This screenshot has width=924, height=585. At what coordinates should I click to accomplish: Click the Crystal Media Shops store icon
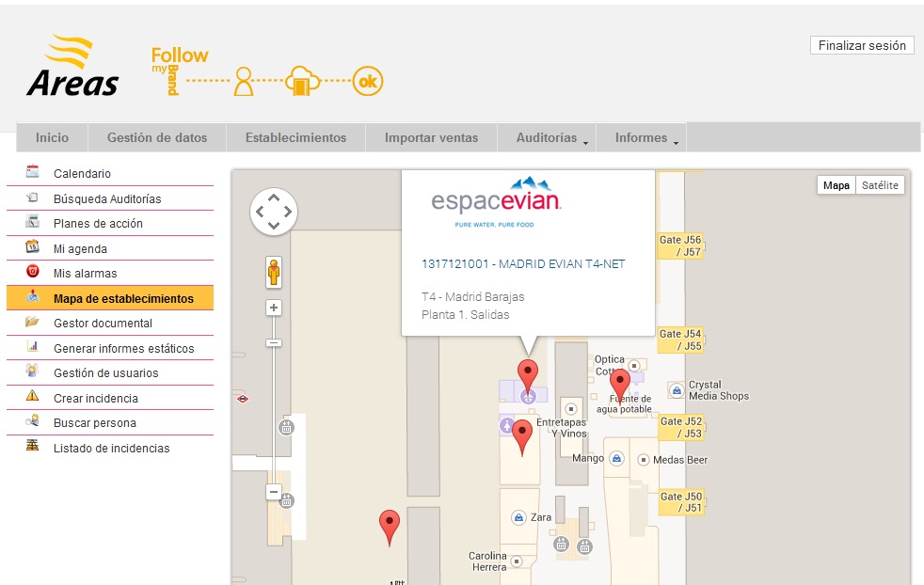click(x=677, y=390)
